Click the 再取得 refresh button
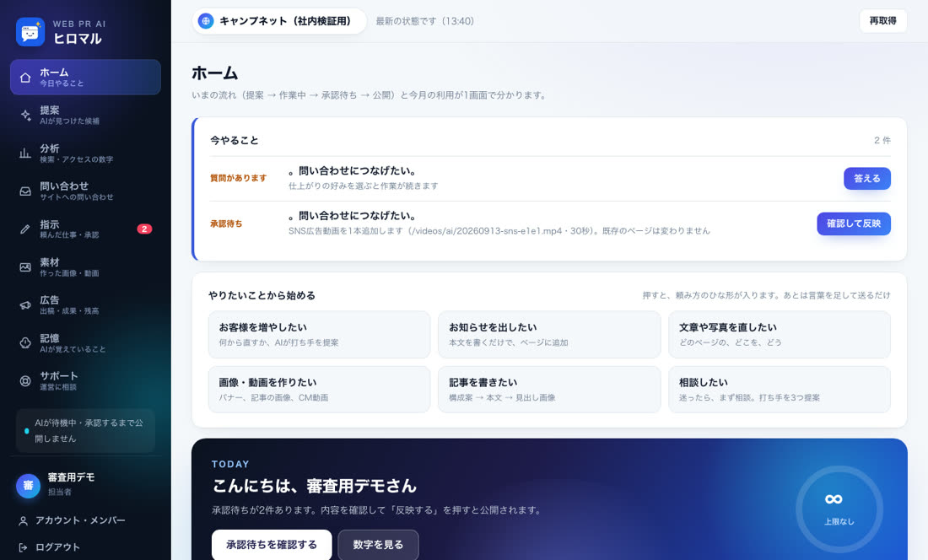928x560 pixels. pos(882,21)
